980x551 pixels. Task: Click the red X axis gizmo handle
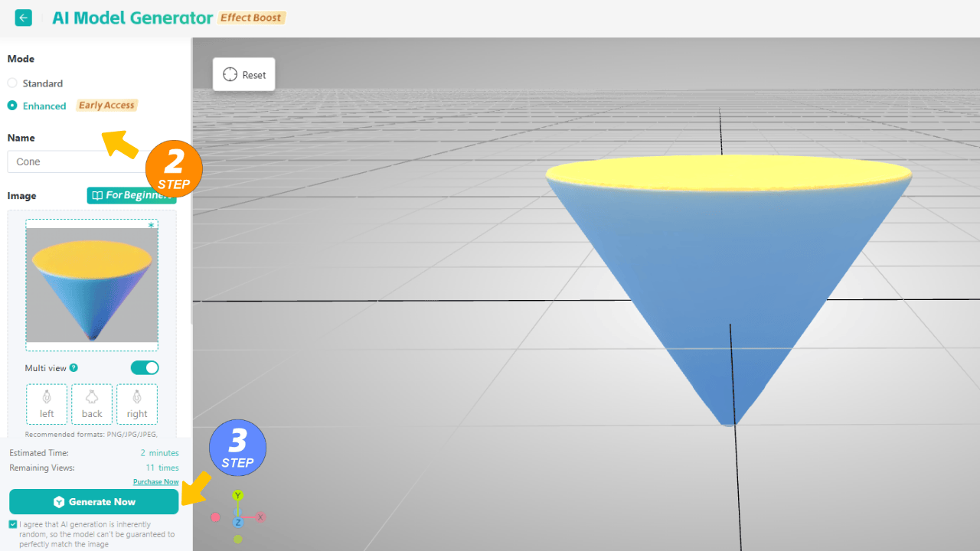pos(260,517)
